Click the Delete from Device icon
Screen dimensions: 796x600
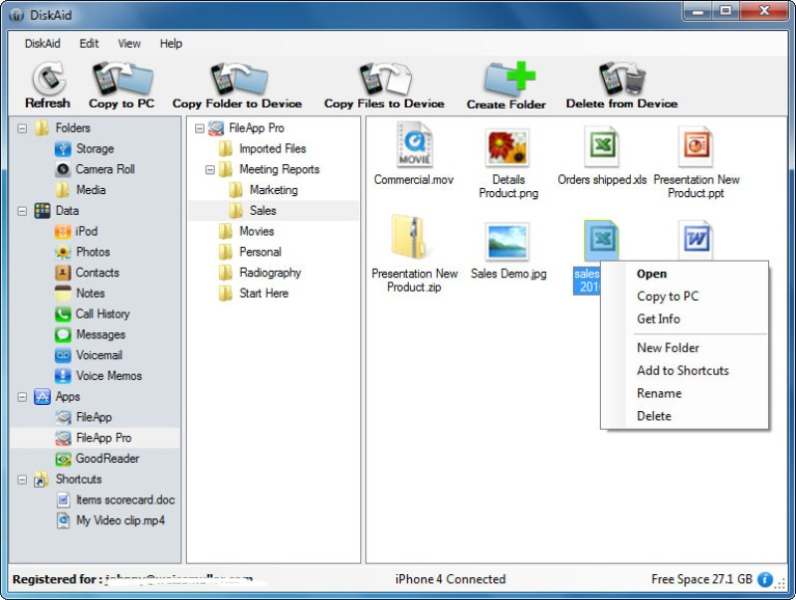[621, 81]
